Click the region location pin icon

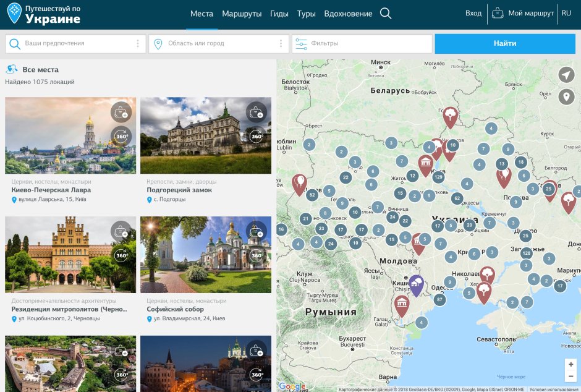pyautogui.click(x=158, y=44)
